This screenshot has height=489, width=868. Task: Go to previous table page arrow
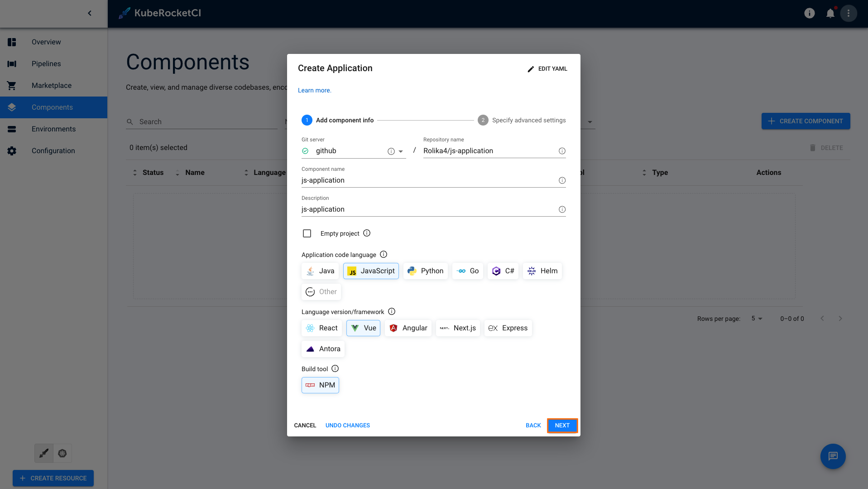coord(822,319)
